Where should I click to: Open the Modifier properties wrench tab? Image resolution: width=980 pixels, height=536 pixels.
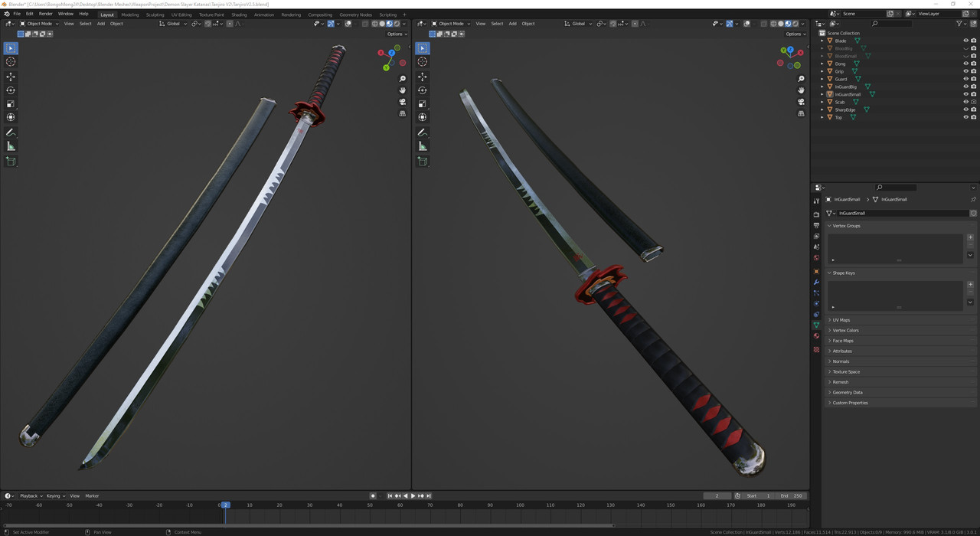[816, 283]
